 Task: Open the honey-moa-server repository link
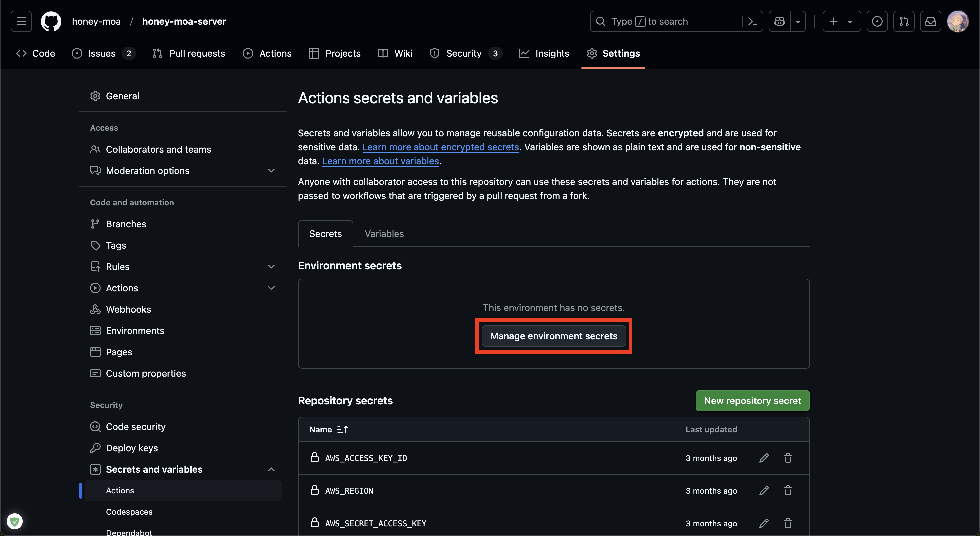point(184,21)
